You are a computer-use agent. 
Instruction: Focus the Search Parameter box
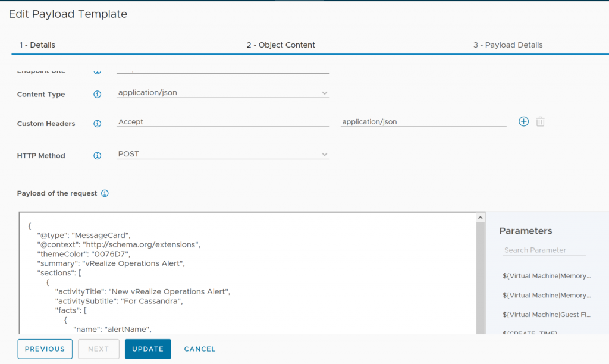[544, 250]
